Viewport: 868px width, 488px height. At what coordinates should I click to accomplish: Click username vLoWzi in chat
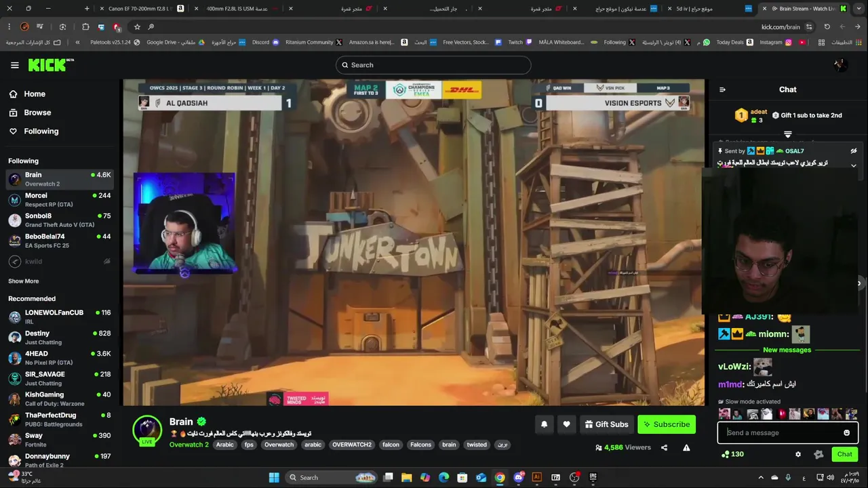point(734,367)
